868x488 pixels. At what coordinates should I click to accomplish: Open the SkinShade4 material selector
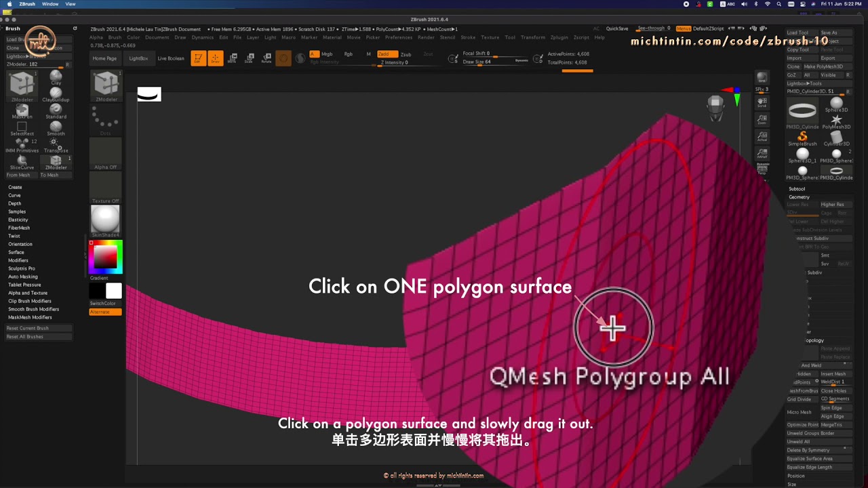(x=106, y=222)
